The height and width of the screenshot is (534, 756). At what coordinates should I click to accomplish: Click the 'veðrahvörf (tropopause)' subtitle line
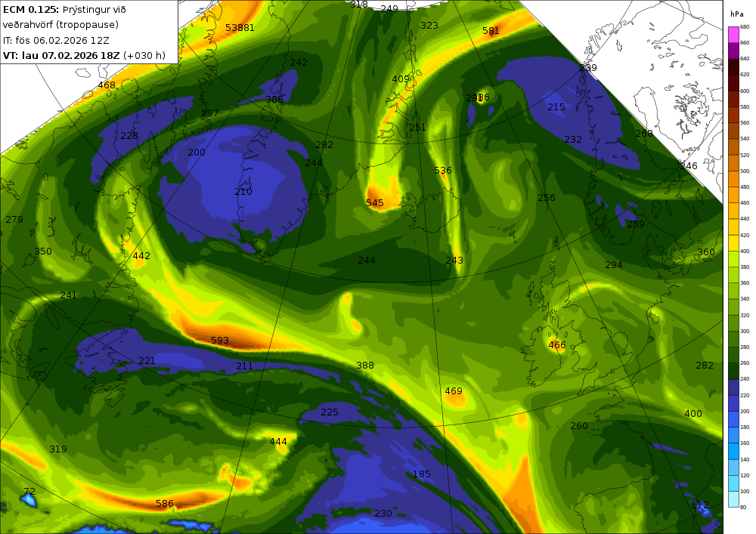point(60,25)
